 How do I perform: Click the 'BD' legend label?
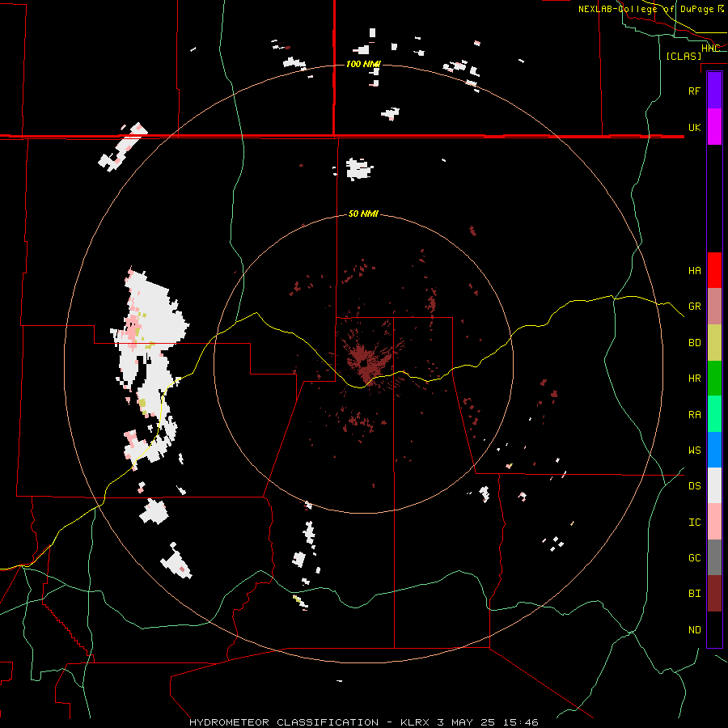pos(694,343)
